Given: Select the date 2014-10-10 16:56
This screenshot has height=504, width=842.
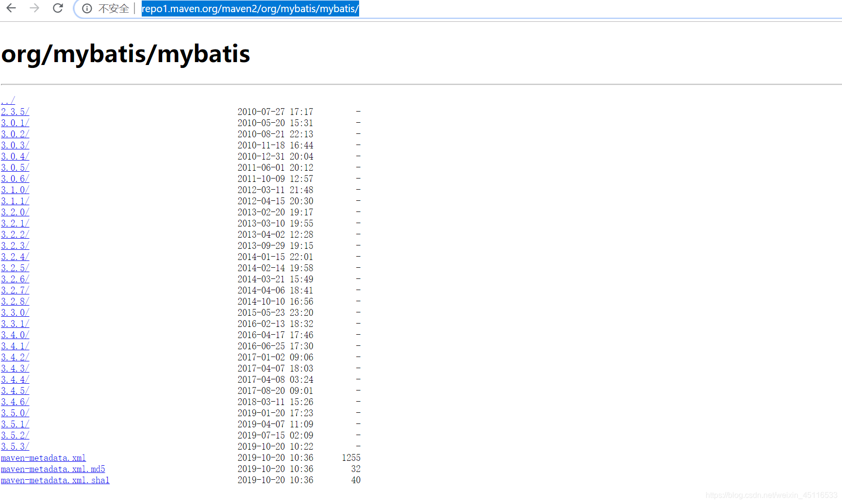Looking at the screenshot, I should pos(275,301).
